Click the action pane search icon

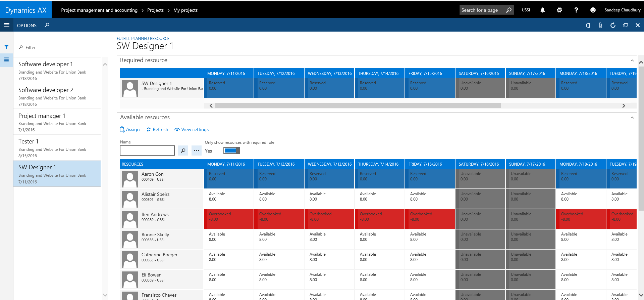point(47,25)
